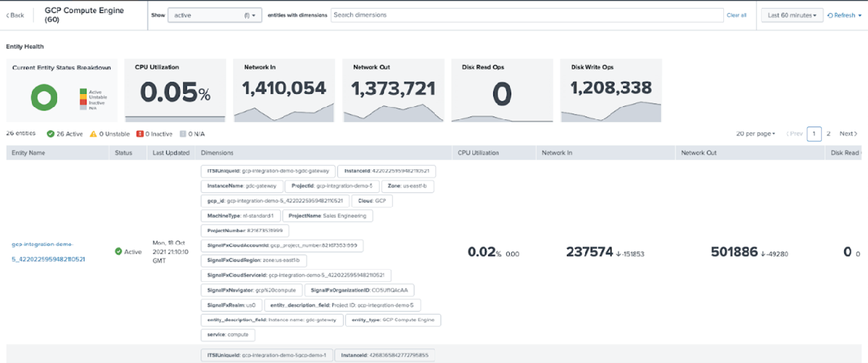Sort by Entity Name column header

tap(29, 153)
